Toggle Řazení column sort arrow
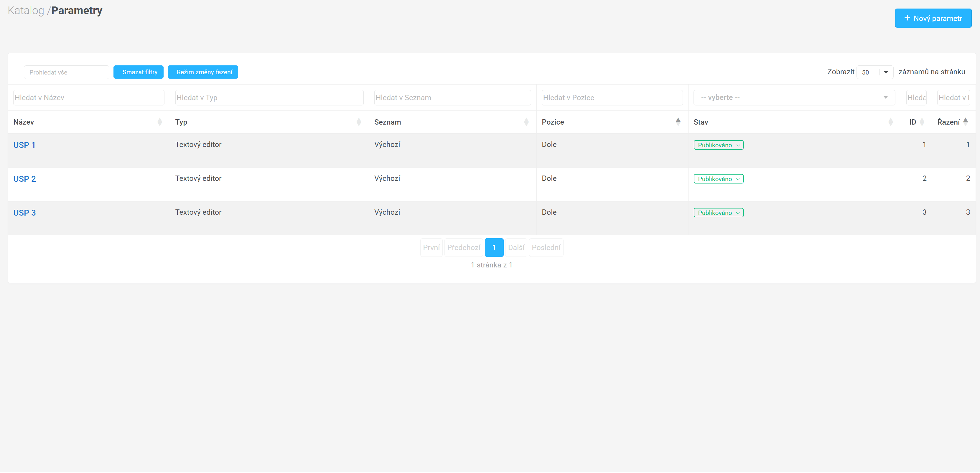The height and width of the screenshot is (473, 980). click(x=966, y=122)
